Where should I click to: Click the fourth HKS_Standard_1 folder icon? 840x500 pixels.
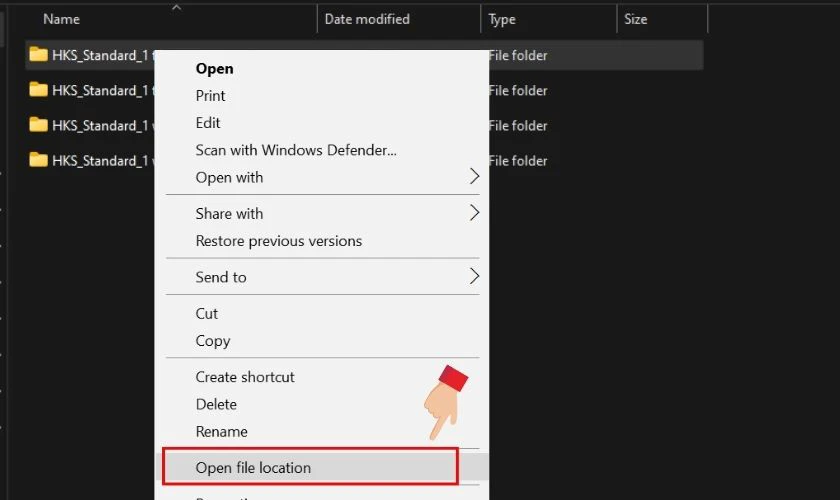pyautogui.click(x=38, y=160)
